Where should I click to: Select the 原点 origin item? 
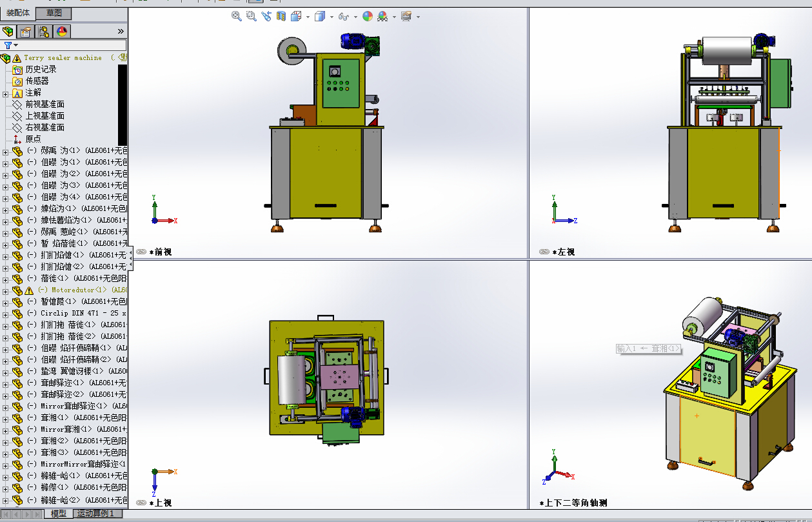tap(33, 139)
